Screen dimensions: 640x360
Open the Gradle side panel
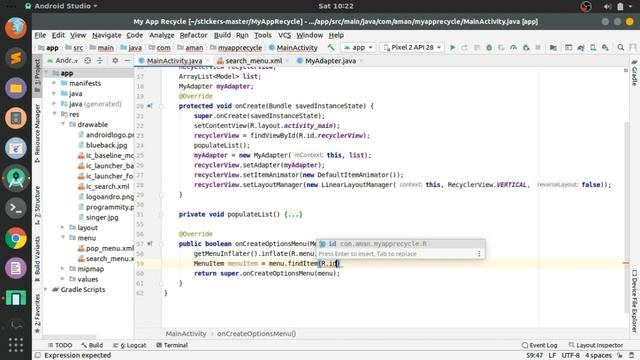tap(634, 72)
